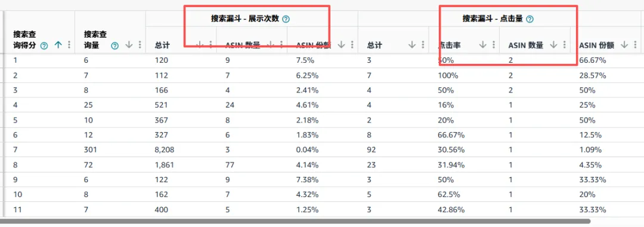Click the 搜索漏斗 - 展示次数 group header
Screen dimensions: 644x227
point(245,19)
